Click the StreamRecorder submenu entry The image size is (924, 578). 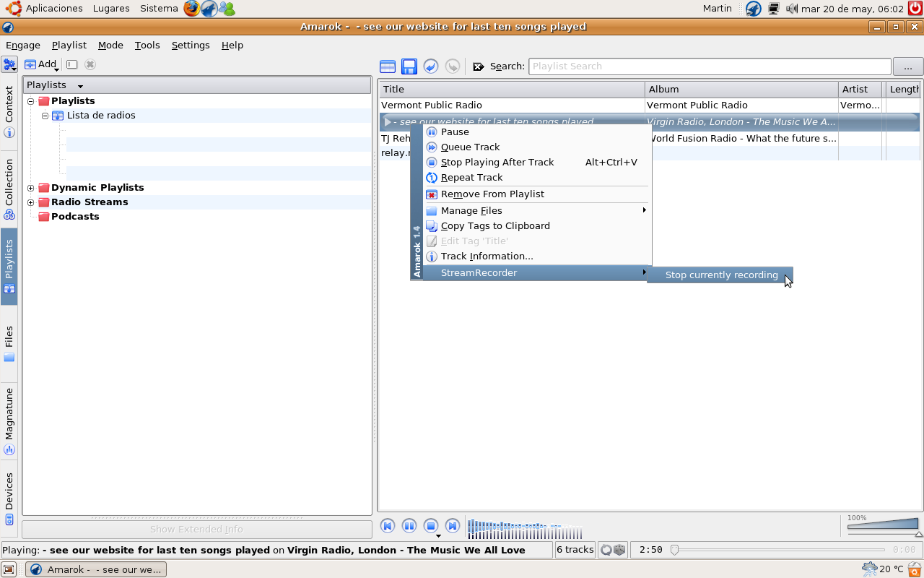(536, 273)
